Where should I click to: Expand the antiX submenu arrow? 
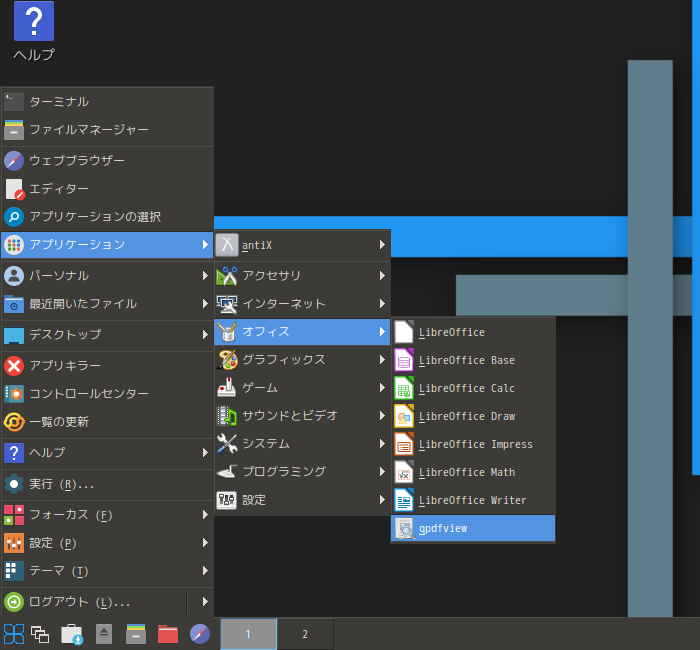pyautogui.click(x=382, y=245)
